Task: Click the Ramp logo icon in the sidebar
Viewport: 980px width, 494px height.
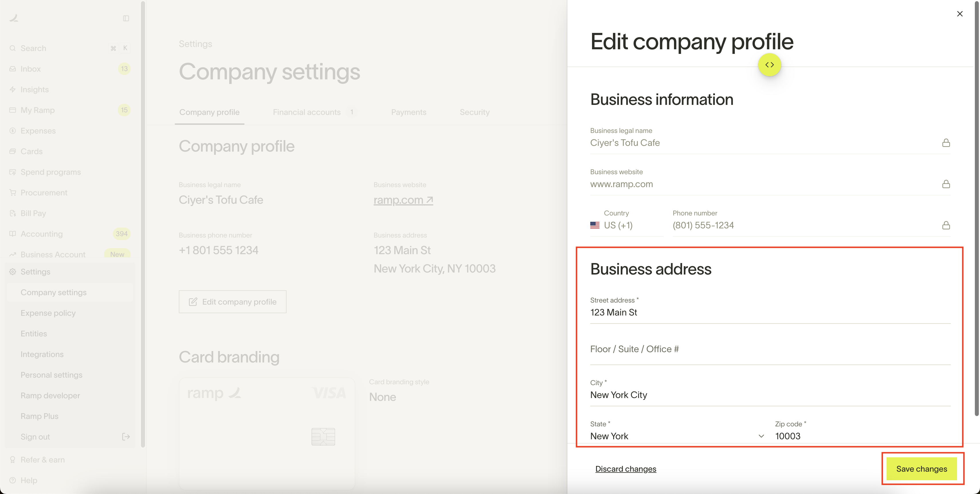Action: coord(14,18)
